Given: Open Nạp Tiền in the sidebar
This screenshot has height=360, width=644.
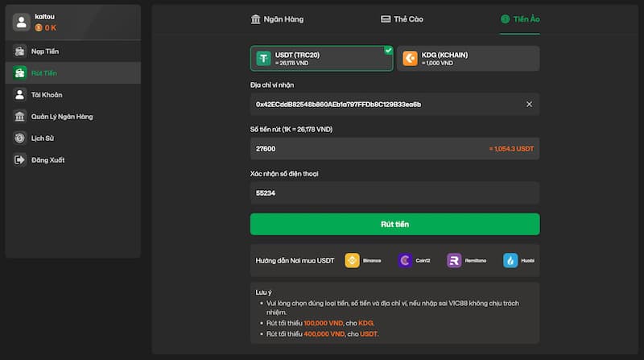Looking at the screenshot, I should (x=45, y=52).
